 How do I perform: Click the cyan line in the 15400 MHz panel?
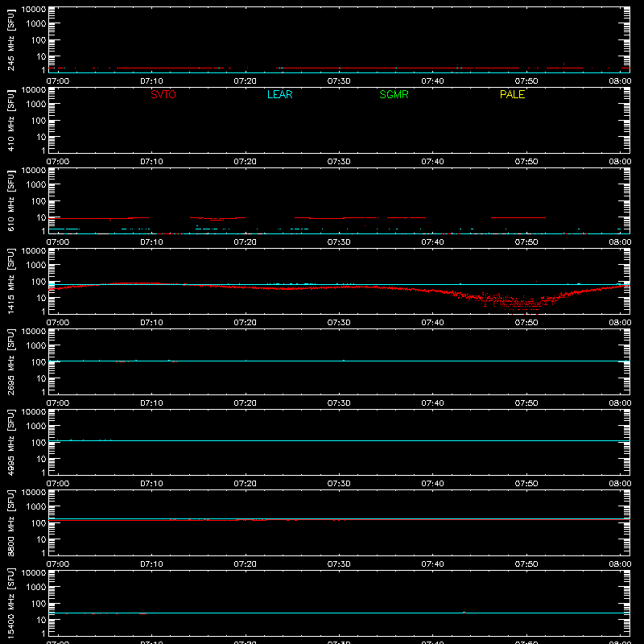coord(339,613)
